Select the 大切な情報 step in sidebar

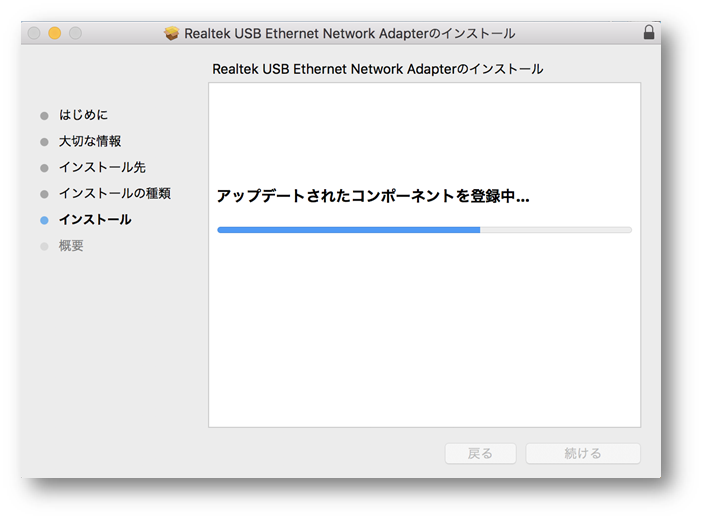tap(90, 141)
